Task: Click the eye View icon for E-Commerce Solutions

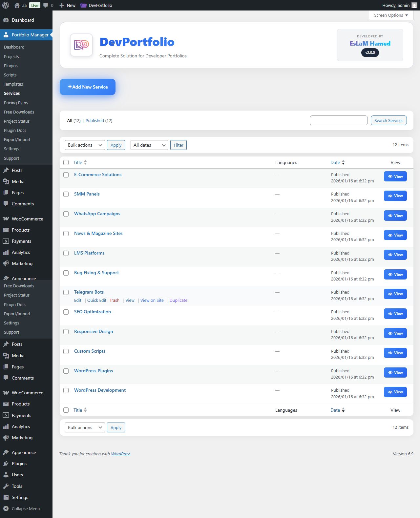Action: 390,176
